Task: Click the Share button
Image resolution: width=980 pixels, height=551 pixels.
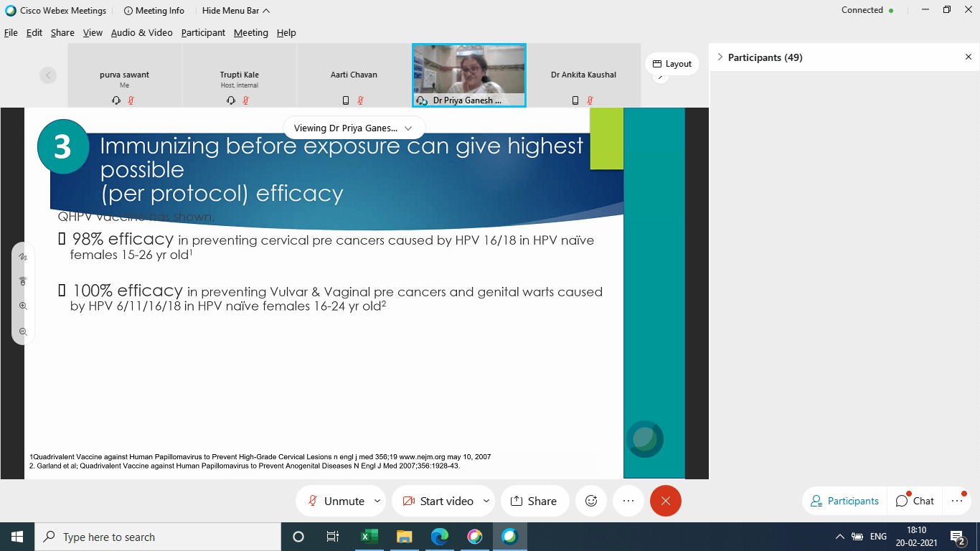Action: pos(533,501)
